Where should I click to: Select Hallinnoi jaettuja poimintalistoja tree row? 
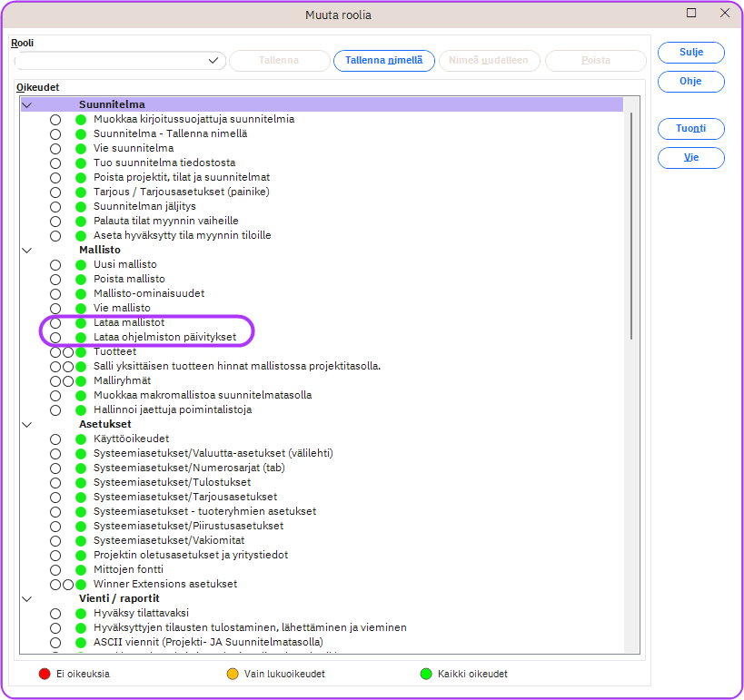click(x=173, y=409)
